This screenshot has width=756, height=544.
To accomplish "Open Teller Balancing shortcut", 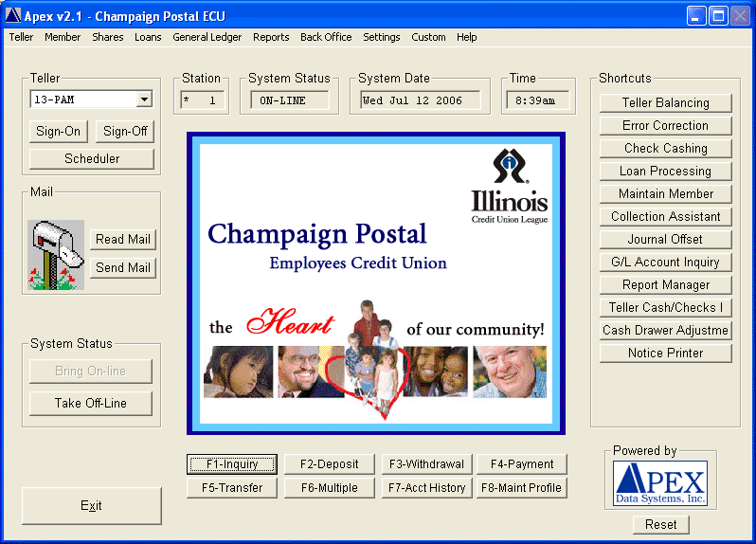I will [666, 102].
